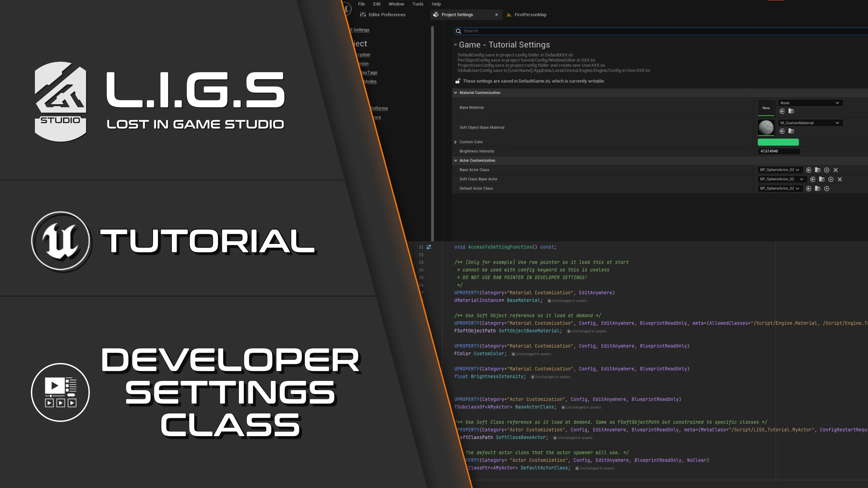Click the FirstPersonMap level icon
This screenshot has width=868, height=488.
509,15
